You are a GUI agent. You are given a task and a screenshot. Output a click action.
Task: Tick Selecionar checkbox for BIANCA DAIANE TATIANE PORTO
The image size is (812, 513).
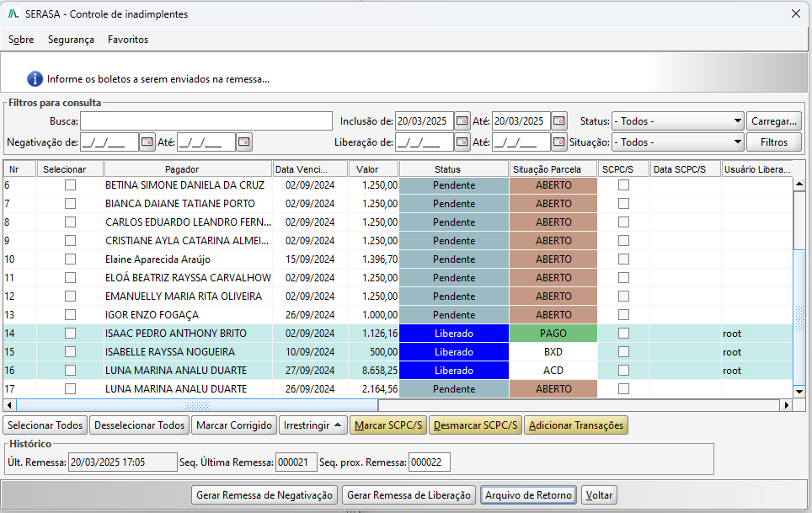71,204
